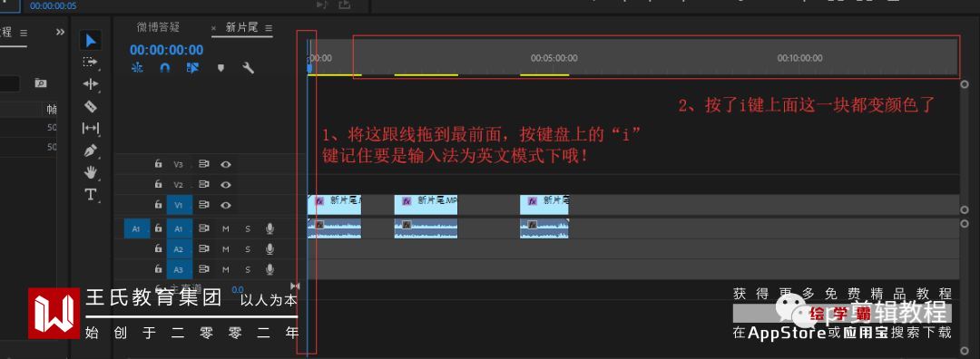Select the first audio clip on A1
Screen dimensions: 980x359
334,228
